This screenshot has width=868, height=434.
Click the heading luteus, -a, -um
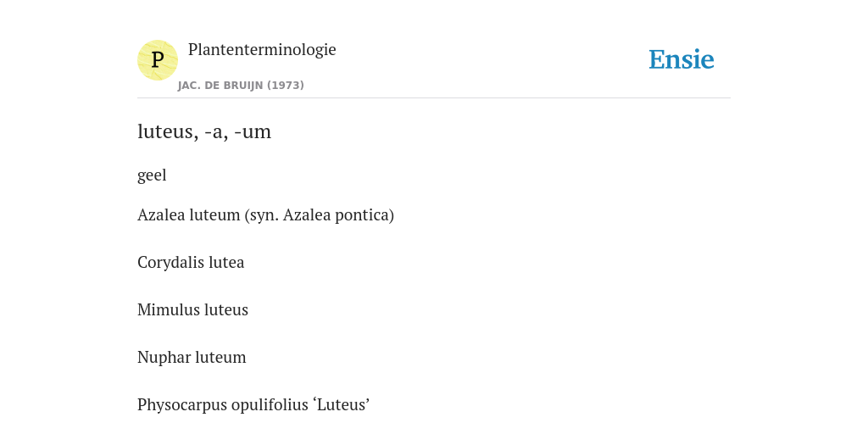pos(204,131)
